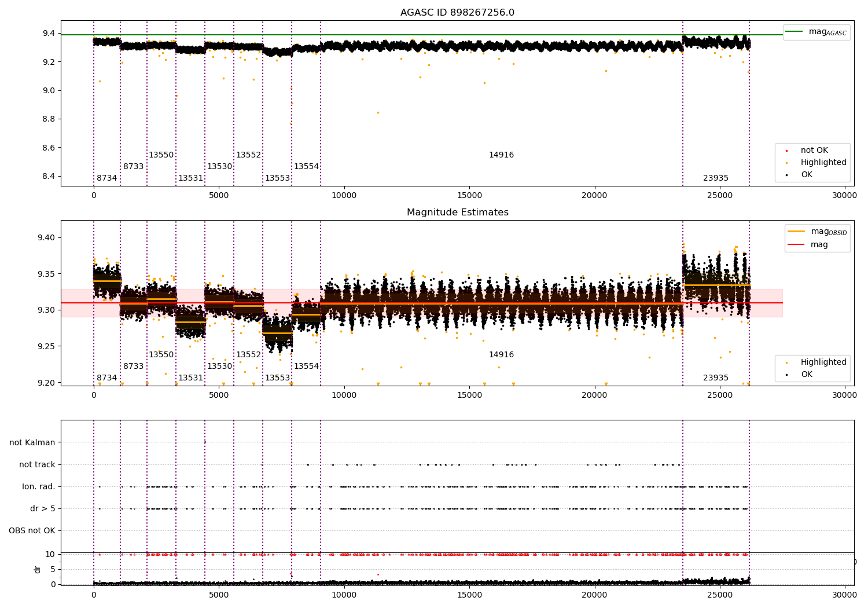Click the 'Ion. rad.' axis label
The height and width of the screenshot is (608, 868).
coord(39,487)
